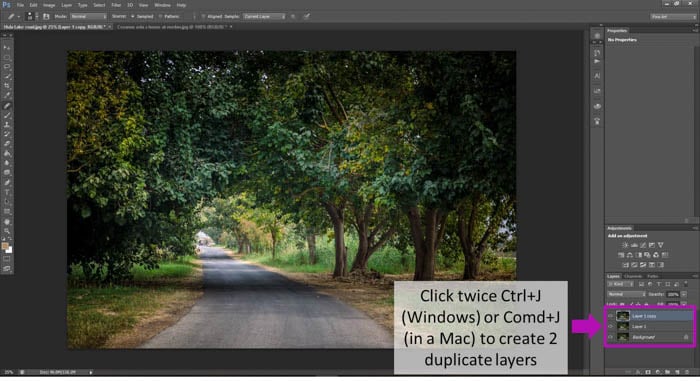The height and width of the screenshot is (381, 700).
Task: Open the workspace switcher dropdown
Action: 673,17
